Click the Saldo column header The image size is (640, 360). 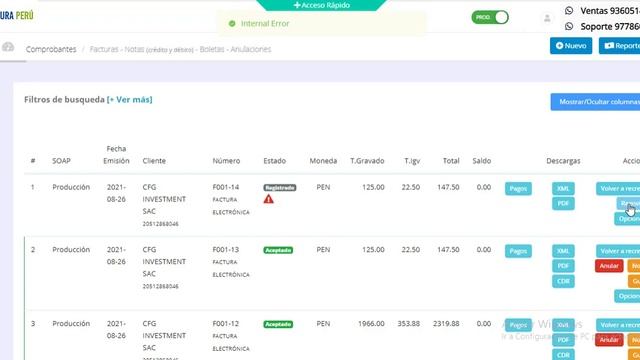click(x=482, y=161)
